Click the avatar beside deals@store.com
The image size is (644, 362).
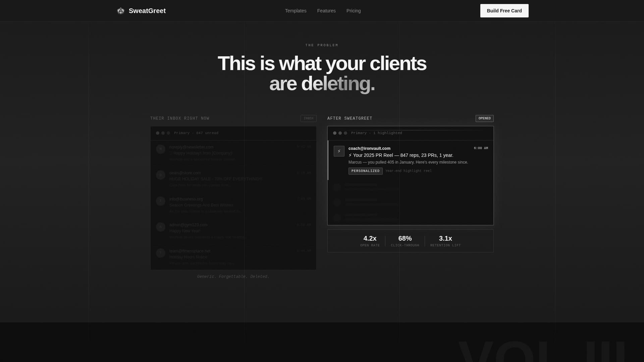[161, 175]
